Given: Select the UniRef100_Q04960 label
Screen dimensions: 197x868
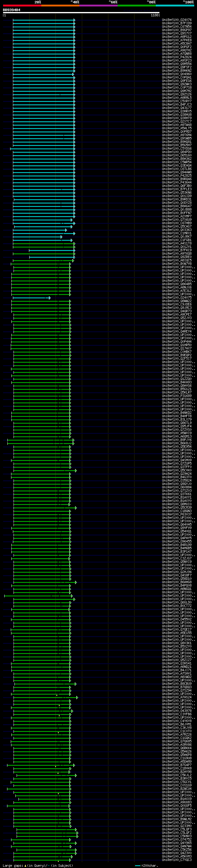Looking at the screenshot, I should 177,74.
